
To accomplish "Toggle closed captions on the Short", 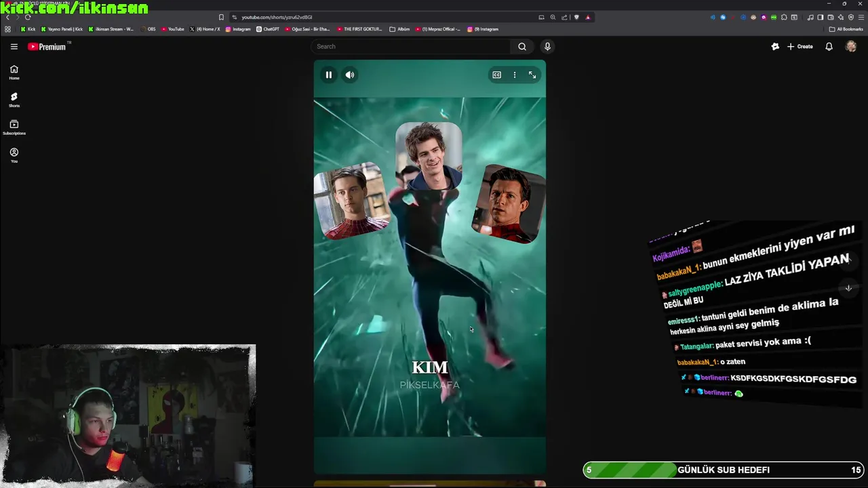I will pyautogui.click(x=497, y=75).
